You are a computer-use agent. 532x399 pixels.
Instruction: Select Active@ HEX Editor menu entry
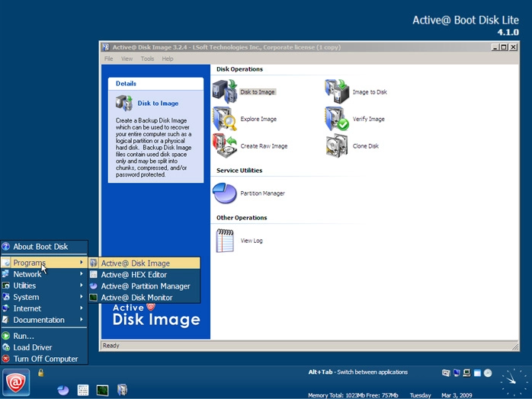(144, 275)
